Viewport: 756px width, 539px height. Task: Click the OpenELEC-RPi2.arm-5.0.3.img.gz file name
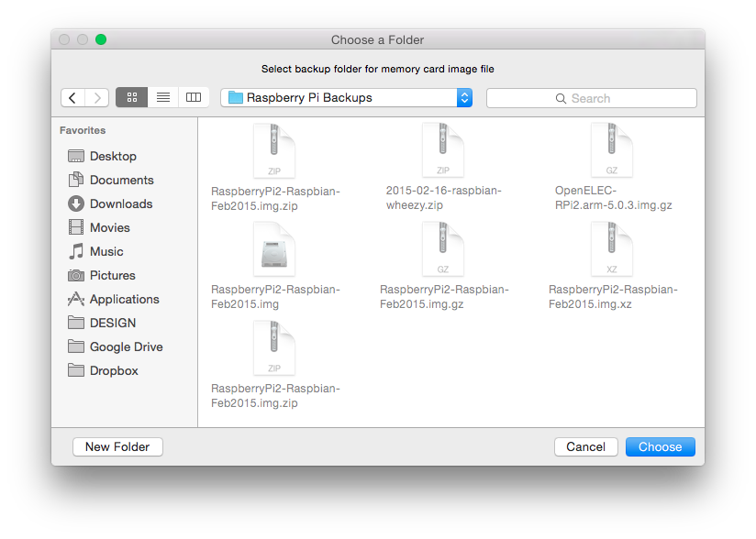(x=613, y=197)
